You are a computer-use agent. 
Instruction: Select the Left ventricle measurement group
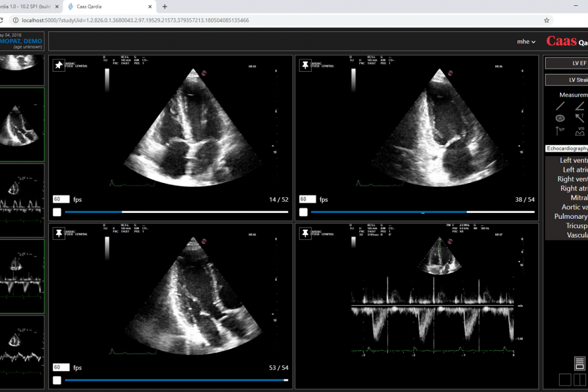(566, 161)
